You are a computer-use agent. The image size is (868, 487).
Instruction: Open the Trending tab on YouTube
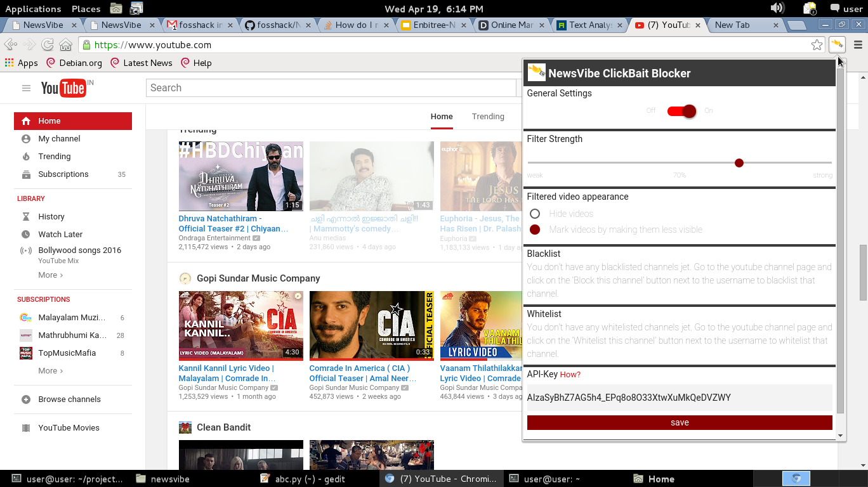488,117
